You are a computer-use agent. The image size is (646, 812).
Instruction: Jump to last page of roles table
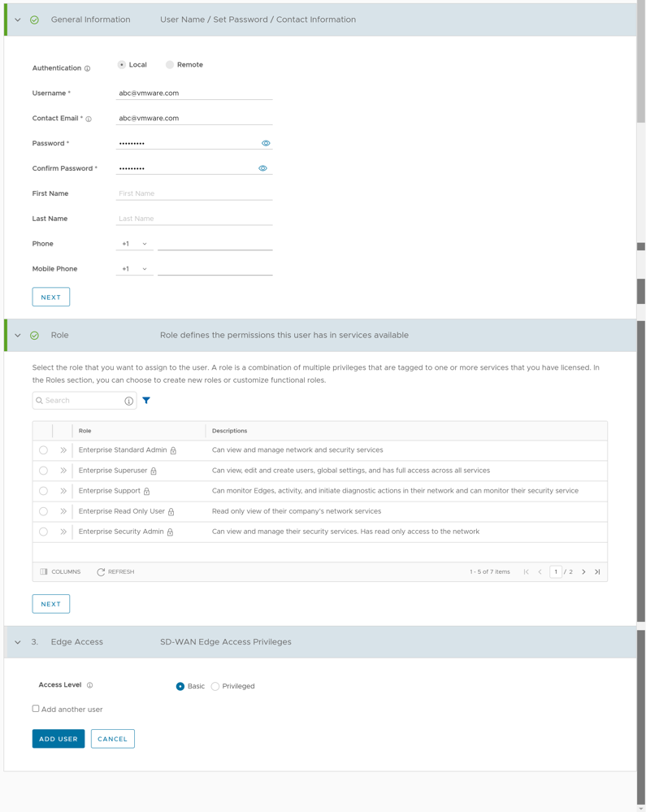tap(597, 572)
